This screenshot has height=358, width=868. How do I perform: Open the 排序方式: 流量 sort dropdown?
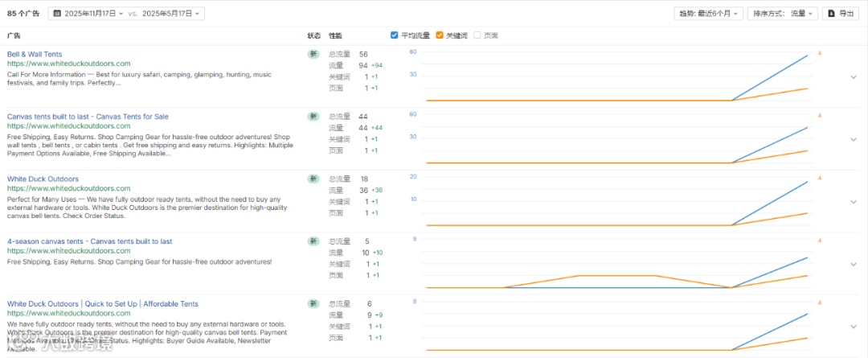(782, 14)
